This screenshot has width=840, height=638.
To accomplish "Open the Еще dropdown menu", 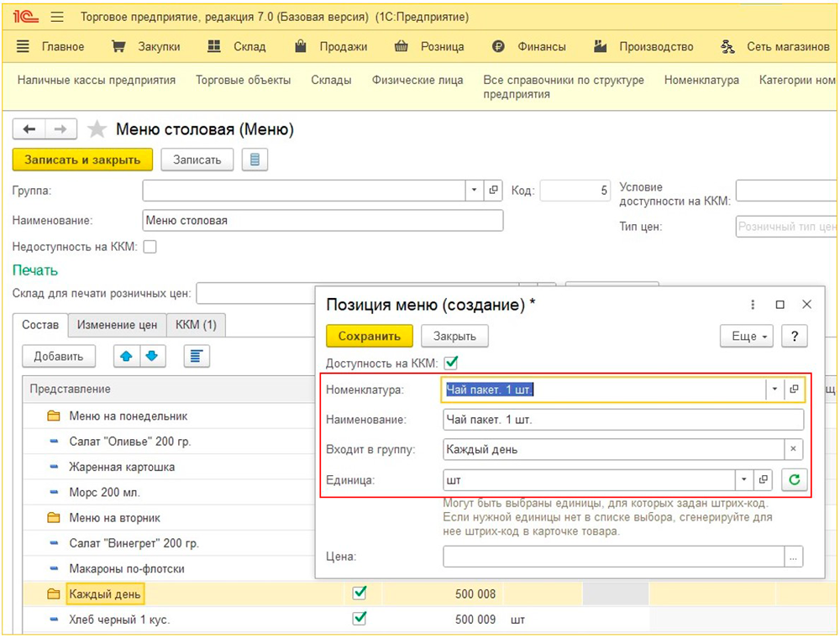I will coord(747,336).
